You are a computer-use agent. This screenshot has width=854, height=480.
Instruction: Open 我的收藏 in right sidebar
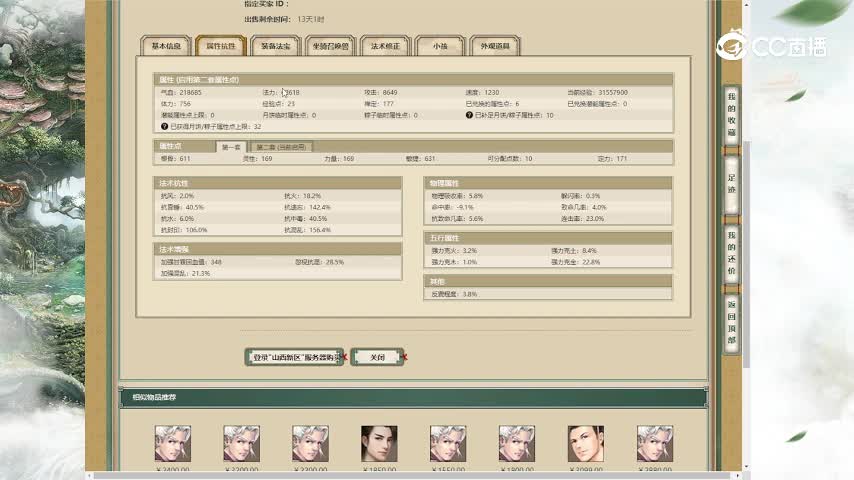coord(731,115)
